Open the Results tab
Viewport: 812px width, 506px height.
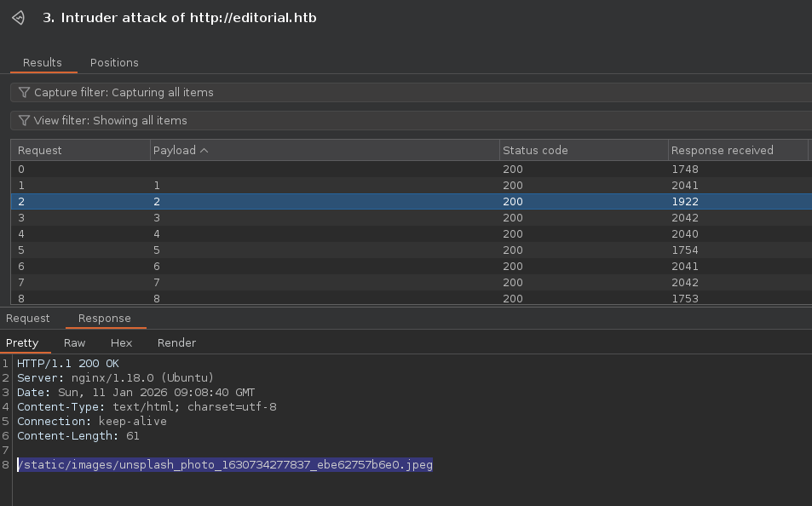[x=42, y=62]
